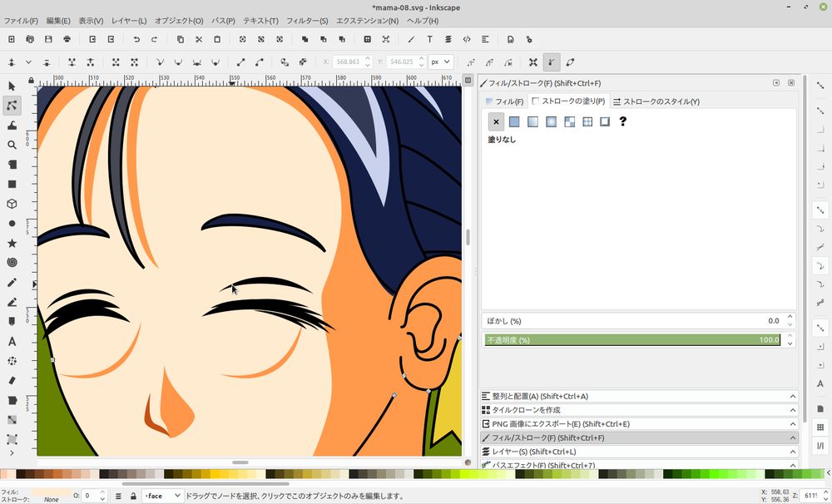832x504 pixels.
Task: Click the Print icon in toolbar
Action: 67,39
